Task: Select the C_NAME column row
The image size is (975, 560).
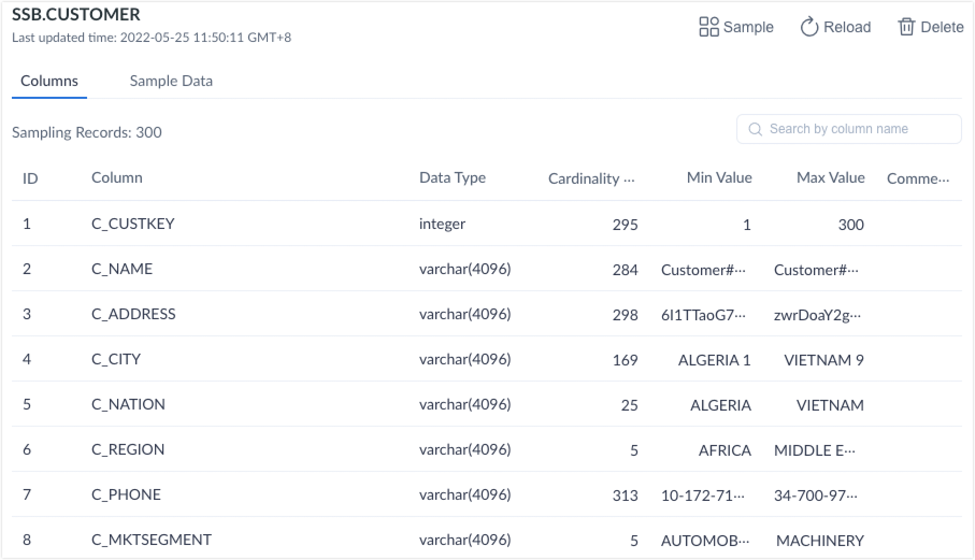Action: tap(122, 269)
